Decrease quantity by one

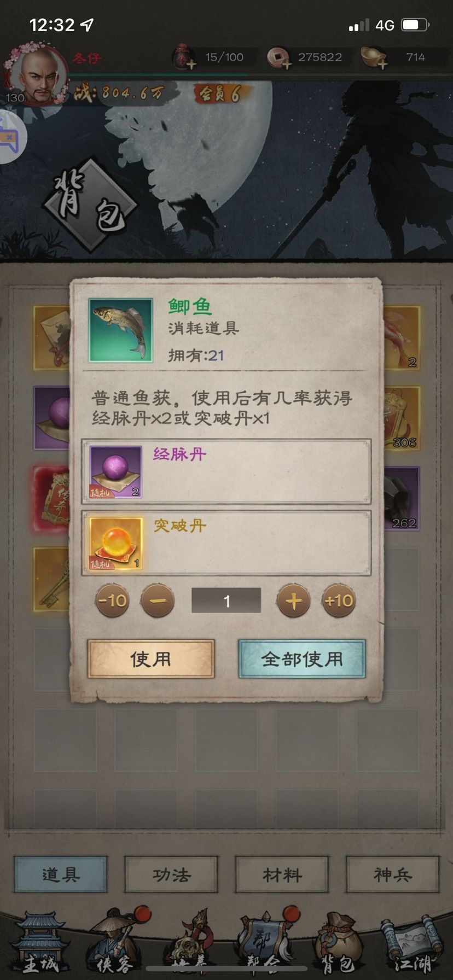158,601
